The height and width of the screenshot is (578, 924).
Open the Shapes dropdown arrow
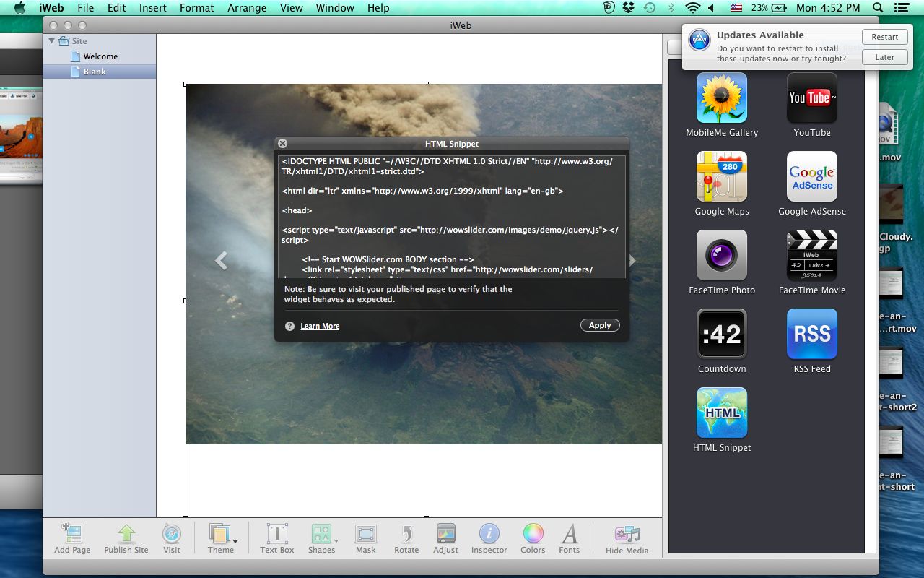click(336, 541)
